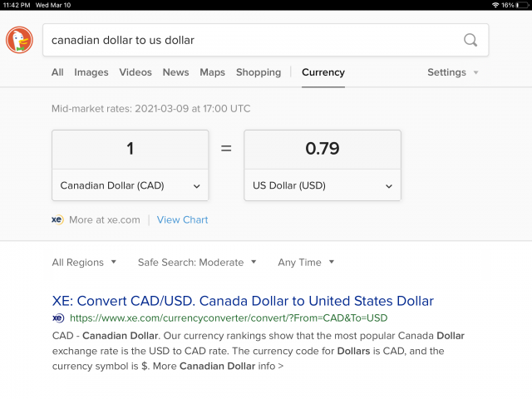Click the search query input field
This screenshot has height=399, width=532.
pyautogui.click(x=266, y=40)
